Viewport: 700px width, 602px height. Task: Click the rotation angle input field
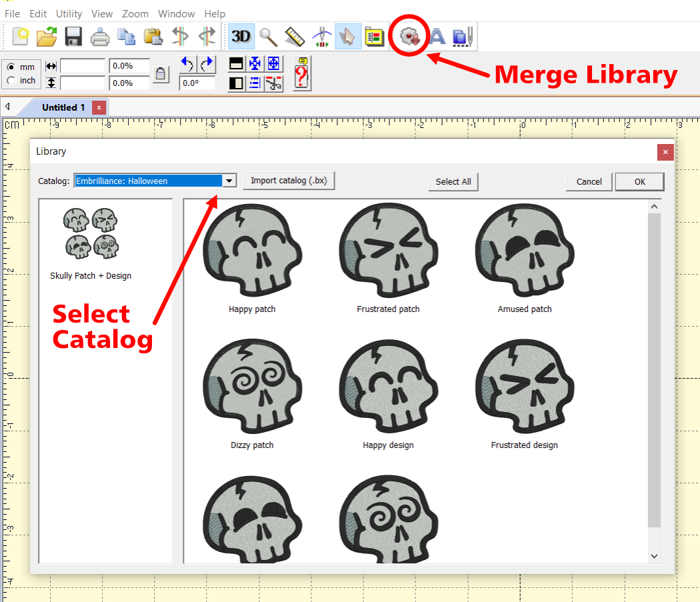pyautogui.click(x=197, y=83)
